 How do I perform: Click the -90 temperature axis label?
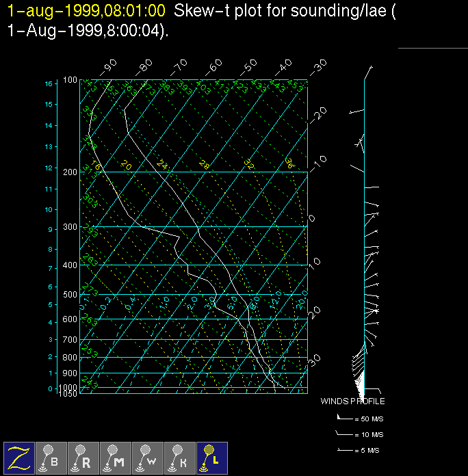(x=107, y=67)
